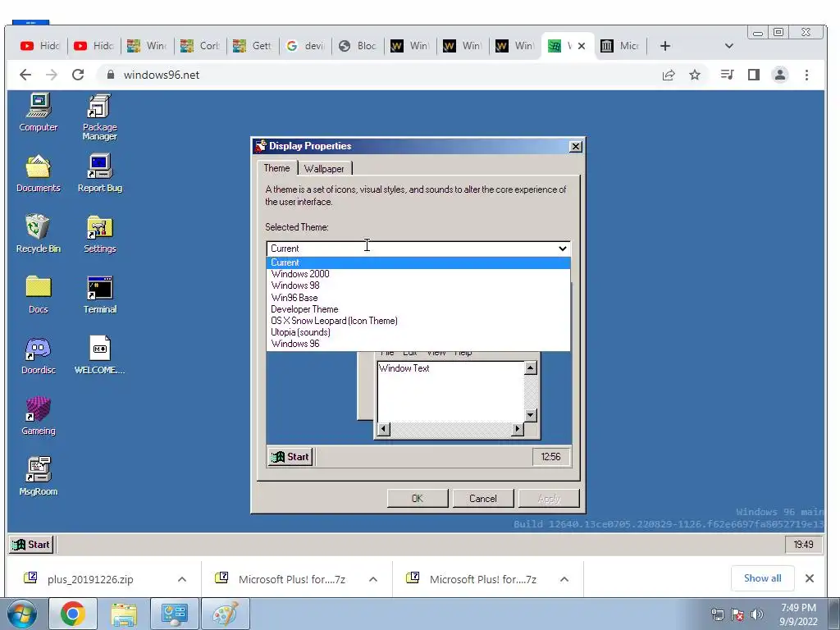Open the Windows 7 Start orb
The width and height of the screenshot is (840, 630).
coord(22,614)
